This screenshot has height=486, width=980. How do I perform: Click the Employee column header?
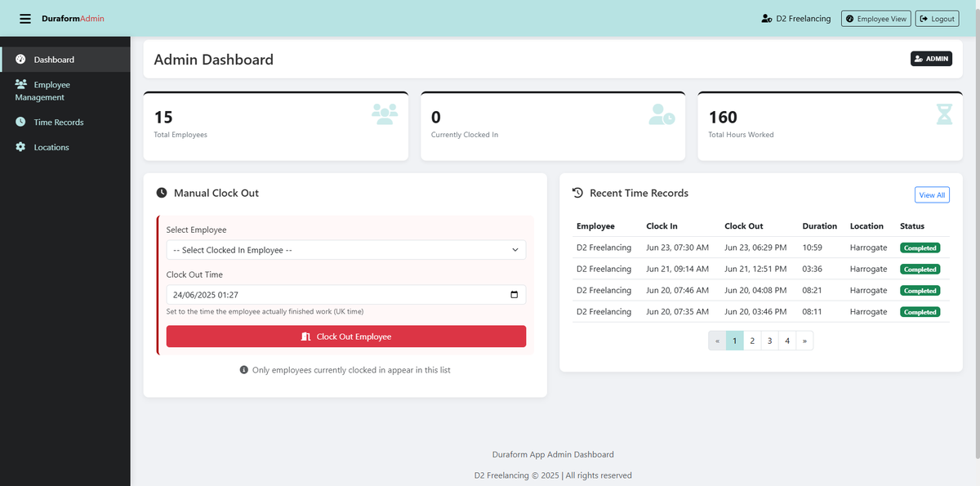coord(595,226)
